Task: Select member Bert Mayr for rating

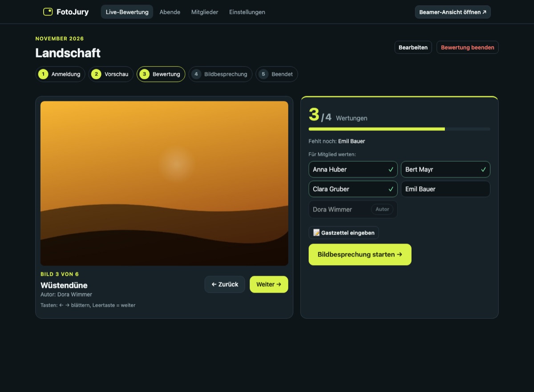Action: [x=445, y=169]
